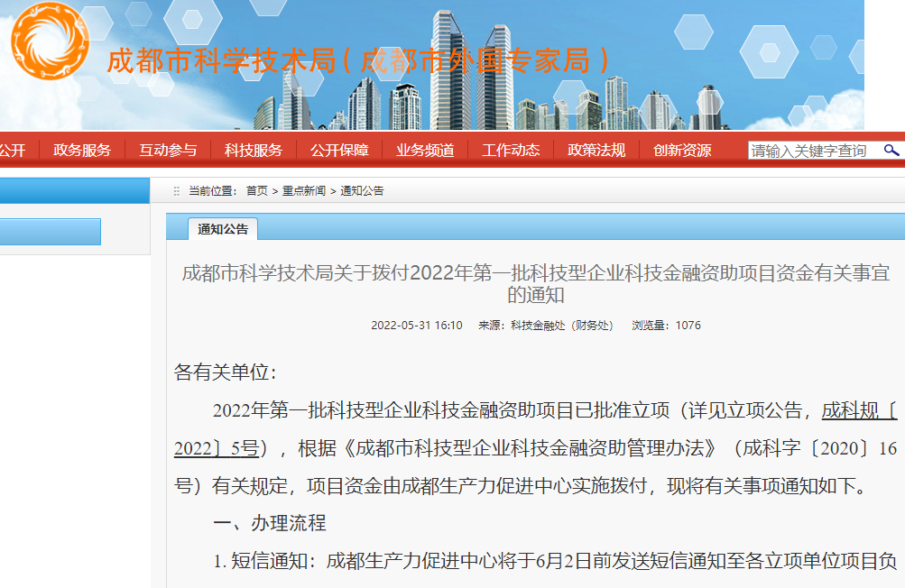This screenshot has width=905, height=588.
Task: Go to 创新资源 navigation item
Action: tap(682, 151)
